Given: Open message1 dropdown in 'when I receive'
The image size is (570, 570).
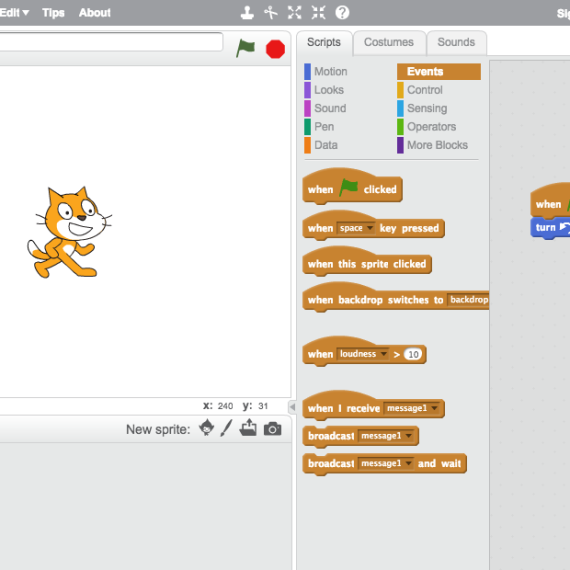Looking at the screenshot, I should 412,408.
